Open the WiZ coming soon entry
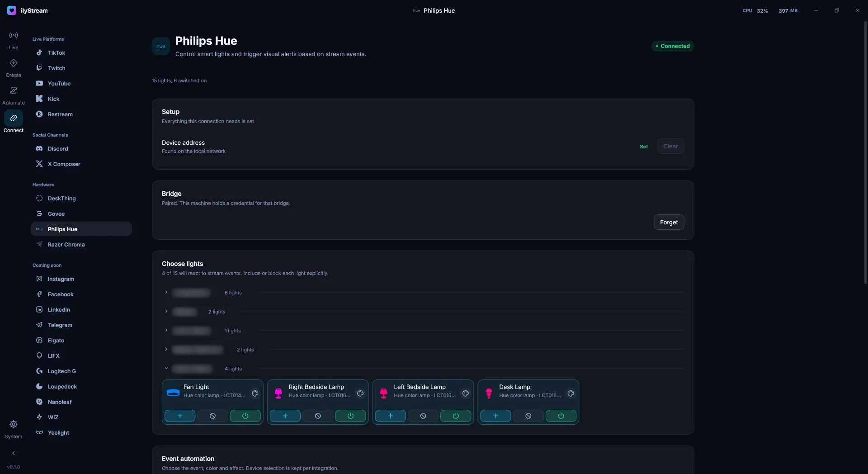 point(81,417)
